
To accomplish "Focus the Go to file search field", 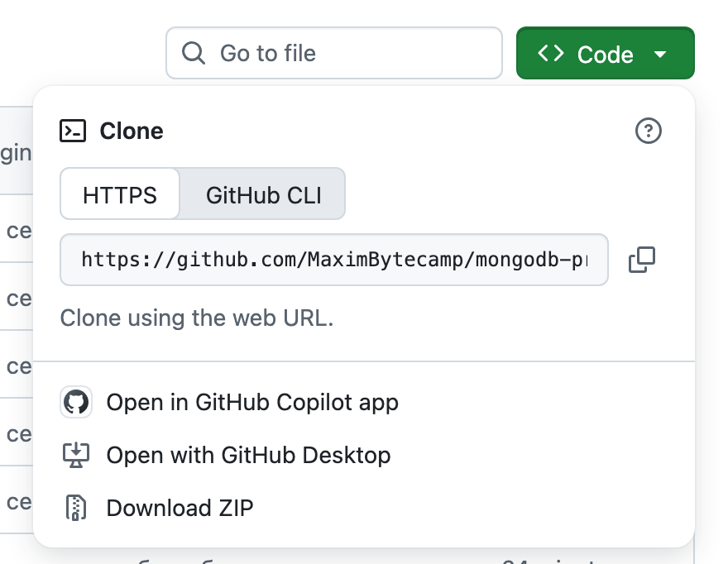I will [x=334, y=53].
